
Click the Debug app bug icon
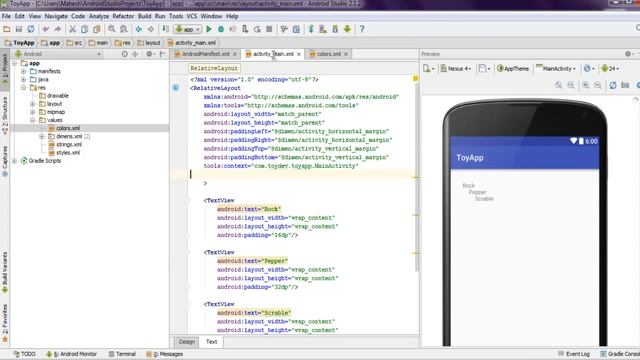[221, 29]
